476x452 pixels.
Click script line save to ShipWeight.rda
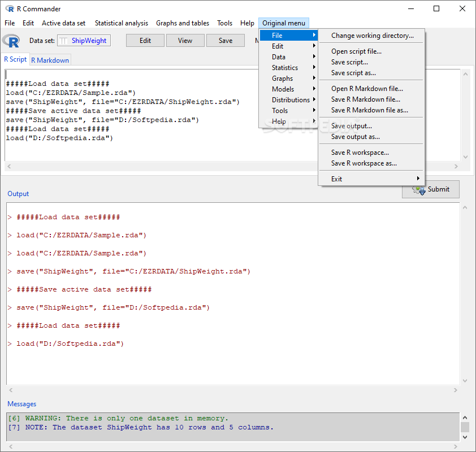point(123,102)
